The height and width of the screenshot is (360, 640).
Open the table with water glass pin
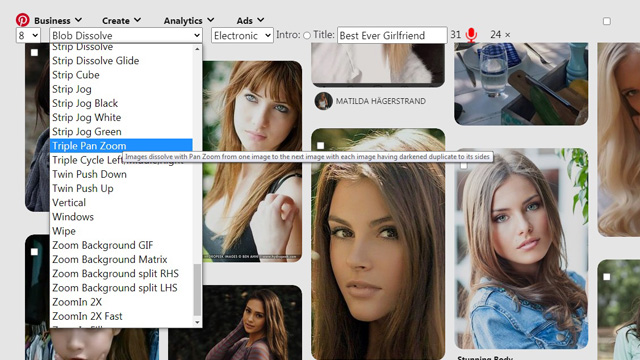[521, 84]
